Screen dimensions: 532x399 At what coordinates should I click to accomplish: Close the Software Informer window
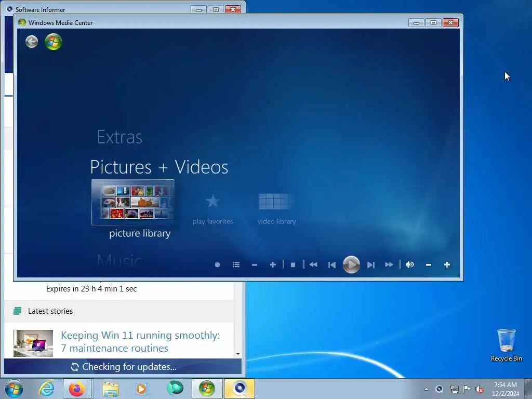[233, 9]
